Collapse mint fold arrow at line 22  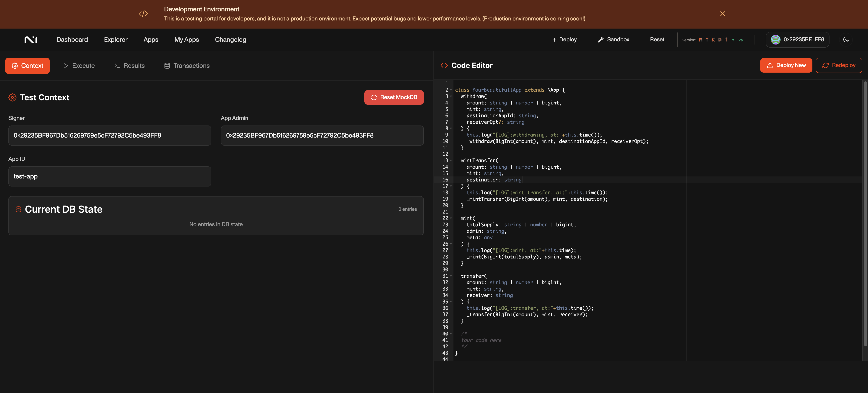pyautogui.click(x=451, y=218)
